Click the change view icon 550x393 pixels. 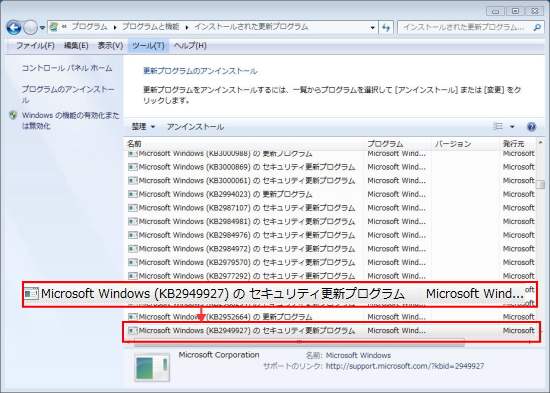[x=498, y=126]
